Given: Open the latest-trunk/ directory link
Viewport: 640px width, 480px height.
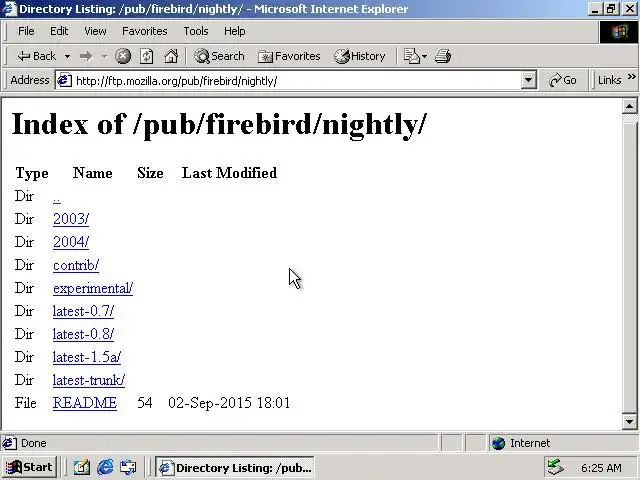Looking at the screenshot, I should point(89,380).
